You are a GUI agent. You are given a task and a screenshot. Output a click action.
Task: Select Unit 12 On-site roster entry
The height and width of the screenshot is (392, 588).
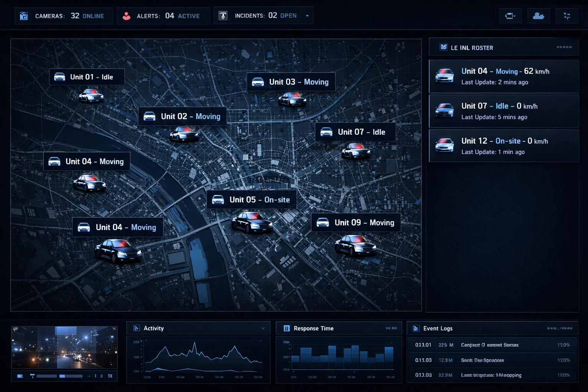[x=504, y=145]
